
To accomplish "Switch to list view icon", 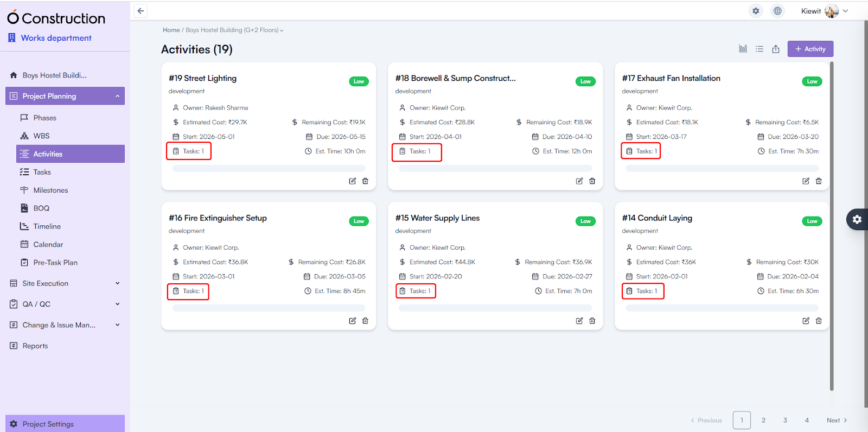I will 759,49.
